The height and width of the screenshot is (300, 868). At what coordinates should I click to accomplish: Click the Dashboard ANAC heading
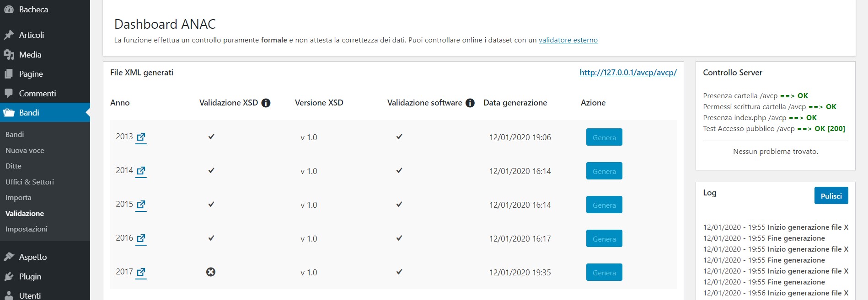click(165, 24)
